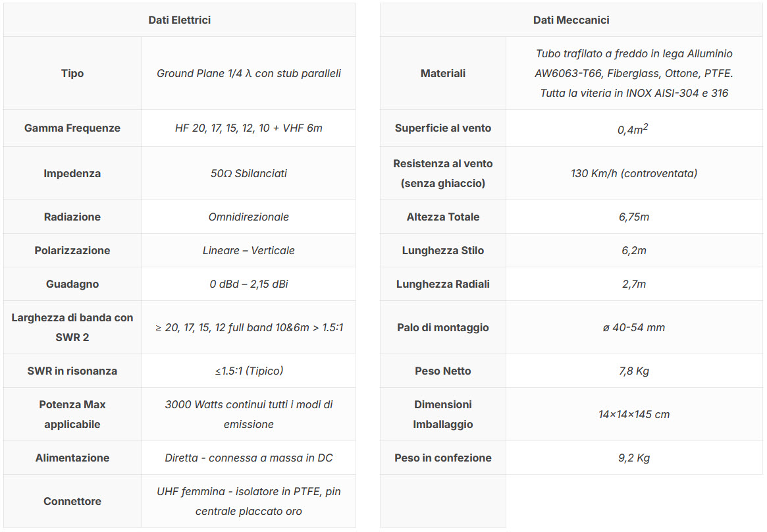Click the 130 Km/h wind resistance value
The width and height of the screenshot is (767, 532).
(633, 173)
